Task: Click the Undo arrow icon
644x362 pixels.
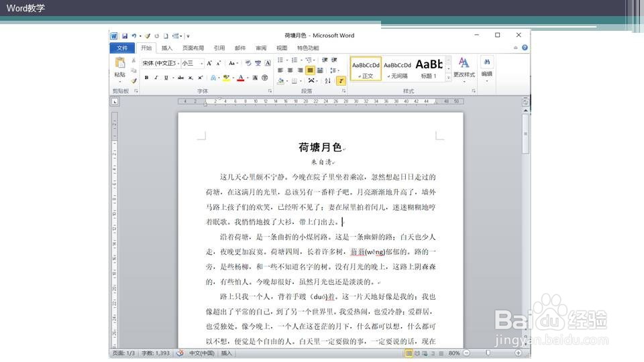Action: tap(134, 36)
